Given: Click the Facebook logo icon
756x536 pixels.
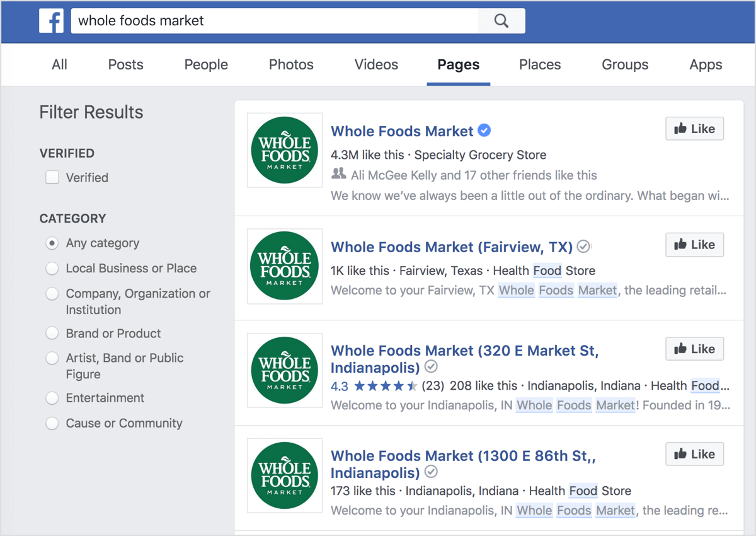Looking at the screenshot, I should pyautogui.click(x=51, y=21).
